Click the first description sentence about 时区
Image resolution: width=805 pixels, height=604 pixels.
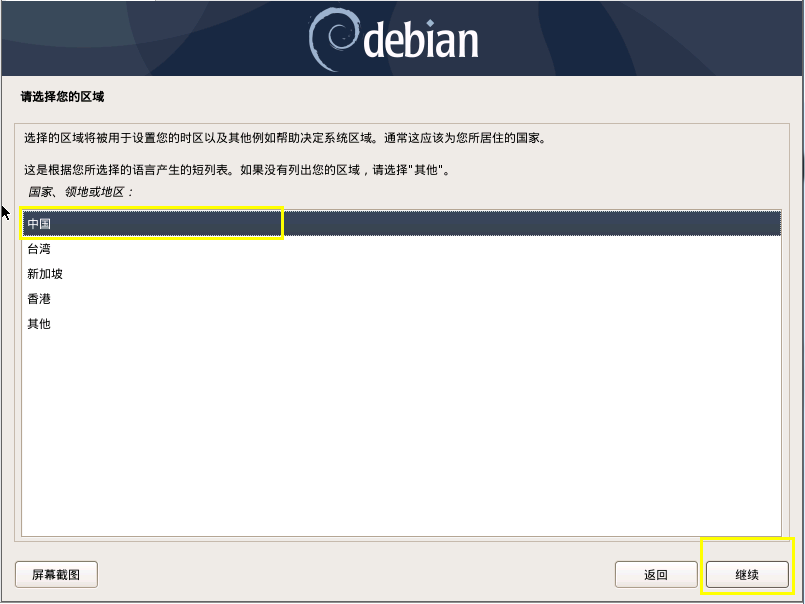285,138
